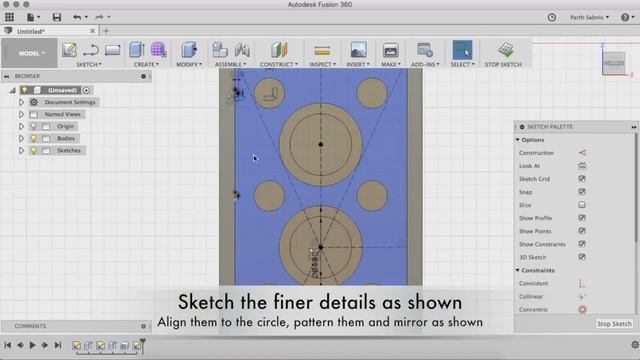Open the CREATE menu
The height and width of the screenshot is (360, 640).
[146, 64]
